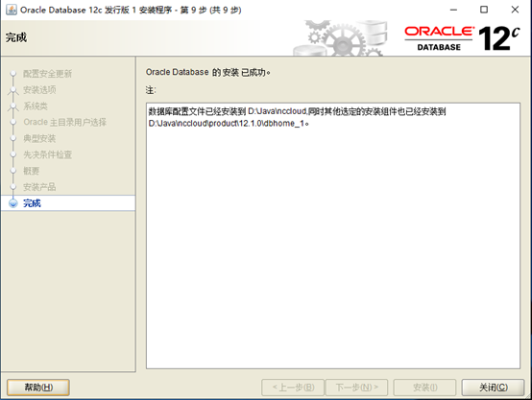Click the 'Oracle Database 的安装已成功' message

pyautogui.click(x=208, y=72)
